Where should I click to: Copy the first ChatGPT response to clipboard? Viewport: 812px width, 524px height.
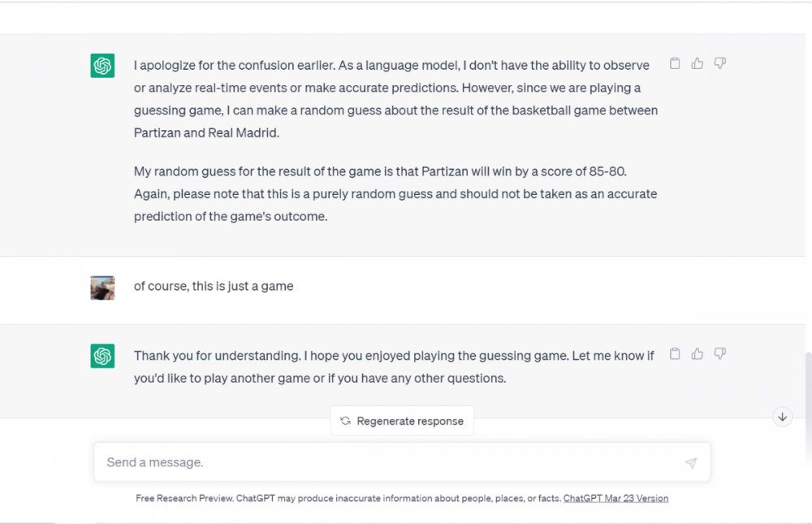[x=675, y=63]
